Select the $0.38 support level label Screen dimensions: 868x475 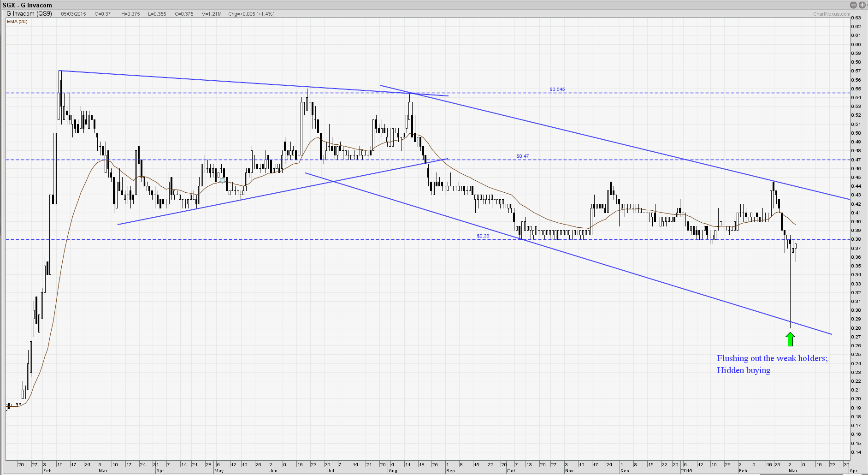click(x=483, y=236)
